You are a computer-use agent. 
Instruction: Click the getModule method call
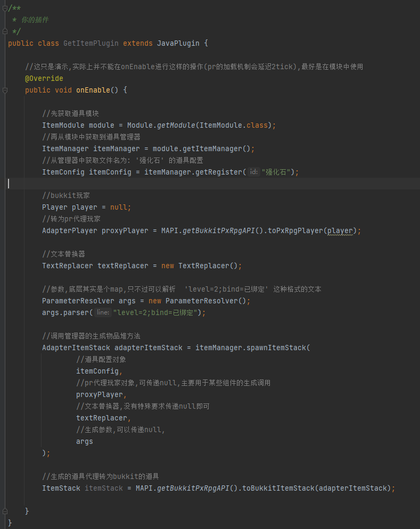[x=176, y=125]
